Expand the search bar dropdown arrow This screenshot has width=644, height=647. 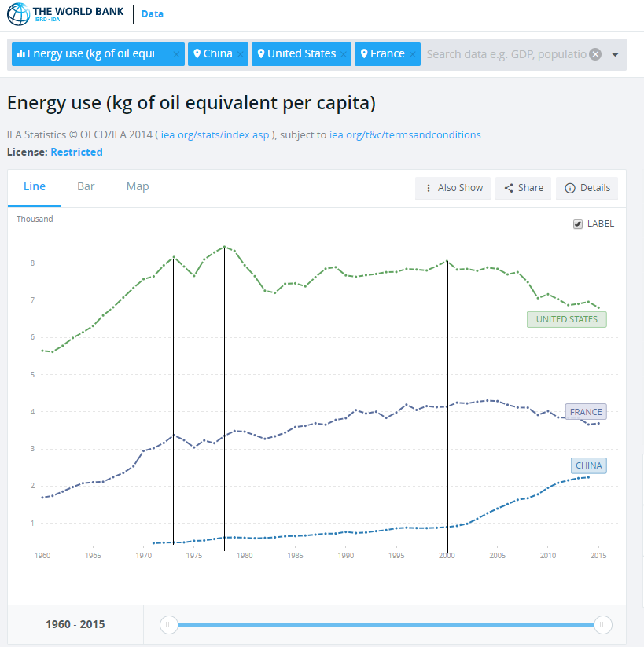(x=615, y=54)
